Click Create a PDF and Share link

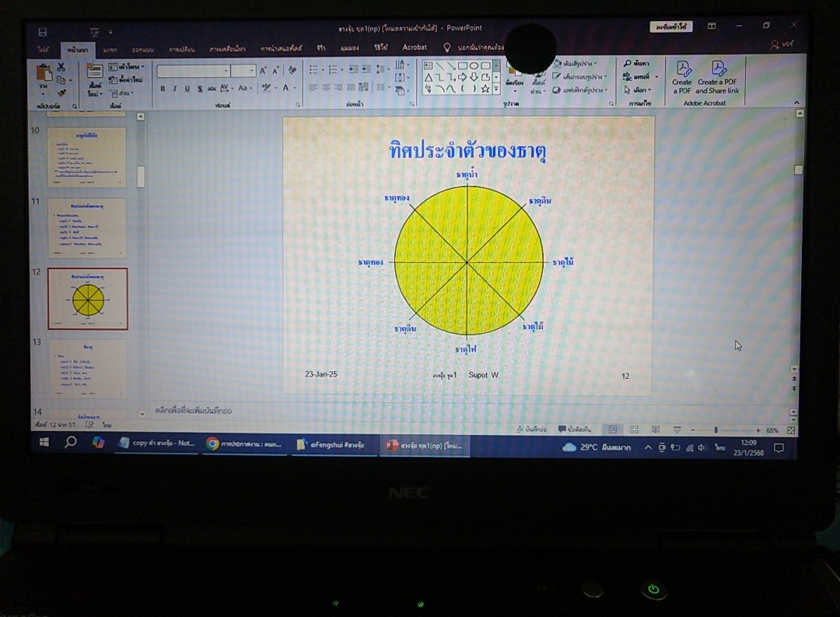tap(717, 77)
